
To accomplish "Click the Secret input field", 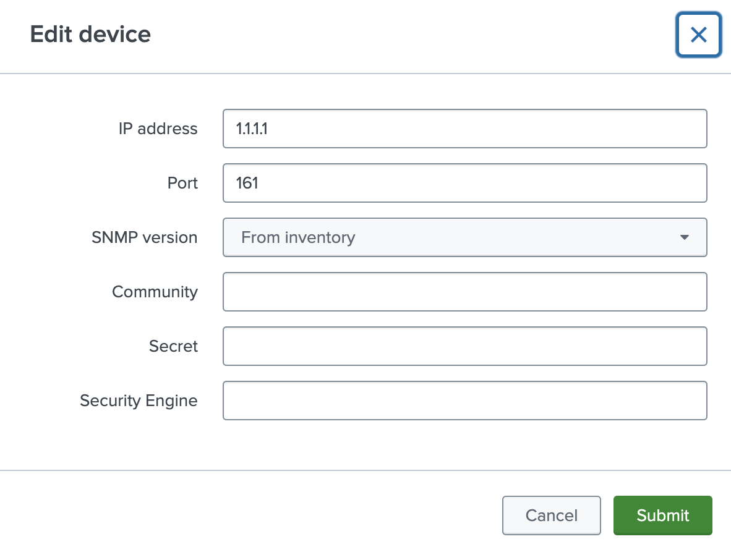I will coord(464,346).
